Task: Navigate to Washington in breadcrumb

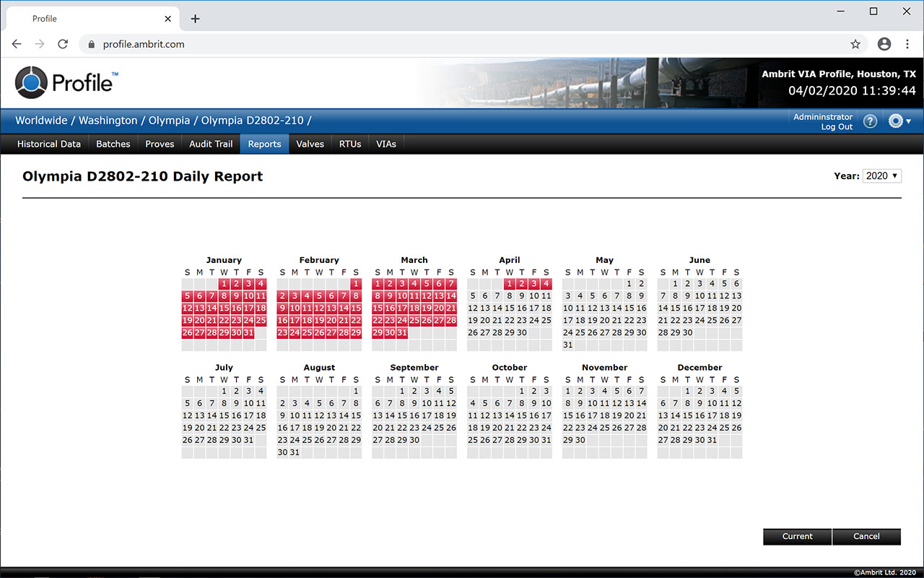Action: (108, 121)
